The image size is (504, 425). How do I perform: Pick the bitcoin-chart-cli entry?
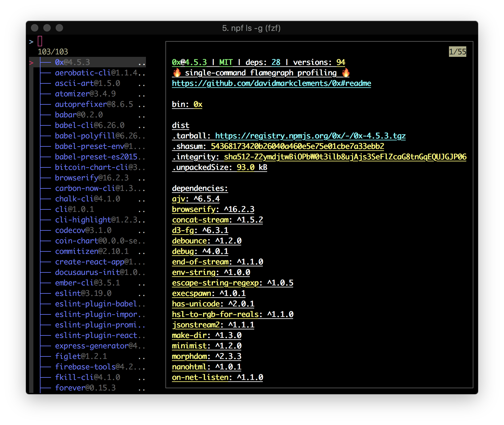pos(88,167)
